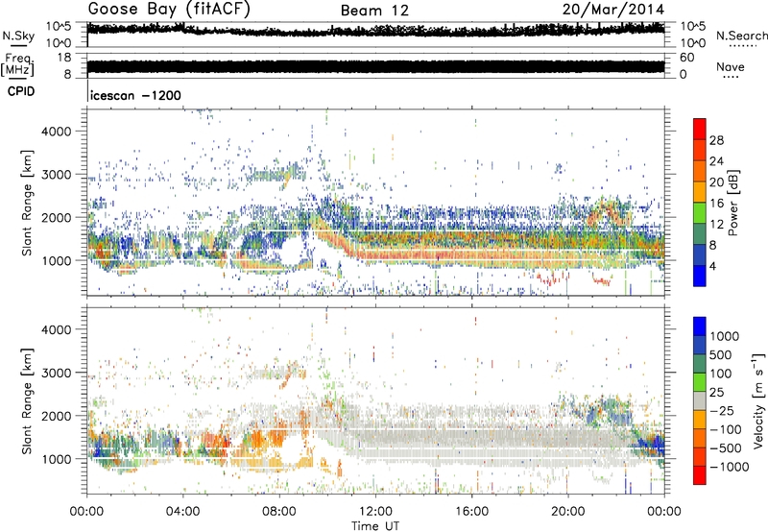Image resolution: width=768 pixels, height=532 pixels.
Task: Click the "04:00" time tick label
Action: click(182, 512)
